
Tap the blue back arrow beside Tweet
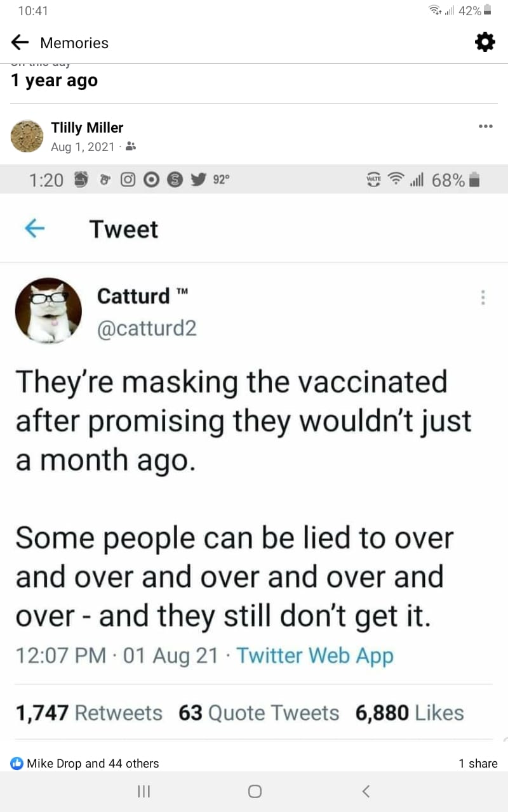pyautogui.click(x=34, y=229)
